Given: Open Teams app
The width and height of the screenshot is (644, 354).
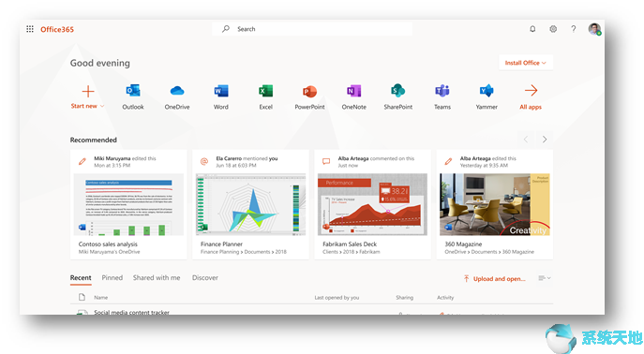Looking at the screenshot, I should [442, 91].
